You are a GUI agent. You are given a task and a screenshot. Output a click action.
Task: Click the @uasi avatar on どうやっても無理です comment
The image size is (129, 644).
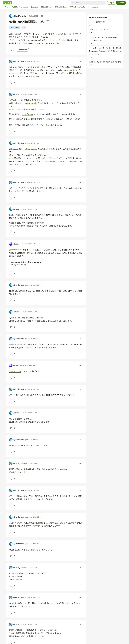(11, 365)
